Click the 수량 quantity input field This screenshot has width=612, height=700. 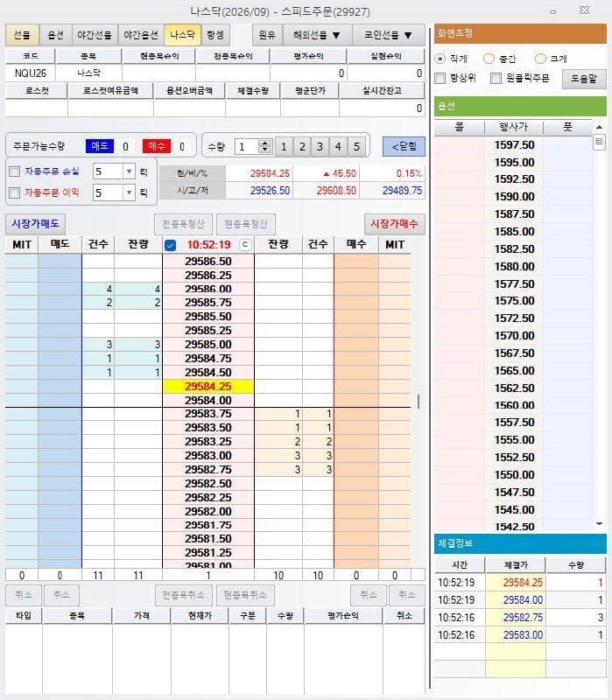point(248,146)
